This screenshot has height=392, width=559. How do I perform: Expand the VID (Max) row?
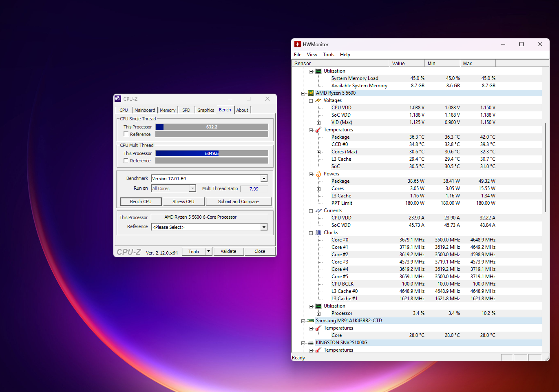point(318,123)
